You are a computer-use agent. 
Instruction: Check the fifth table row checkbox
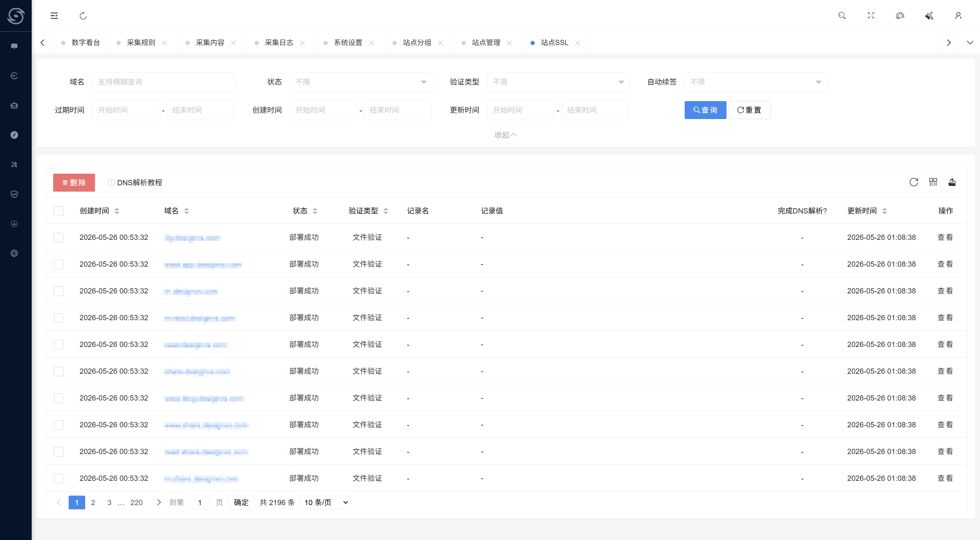pos(58,344)
